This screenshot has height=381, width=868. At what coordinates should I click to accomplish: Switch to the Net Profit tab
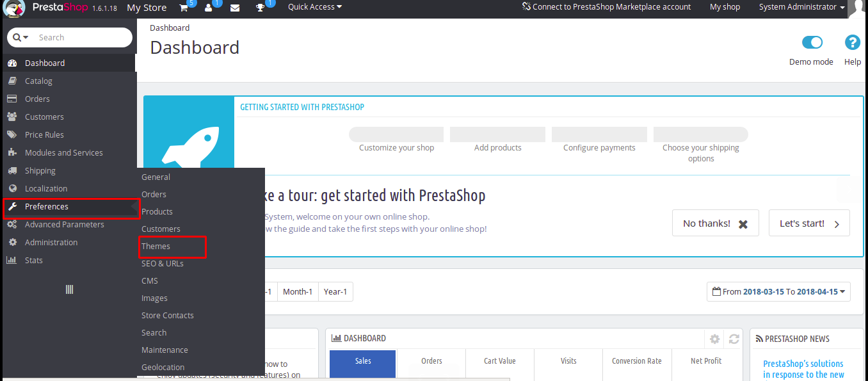click(x=706, y=365)
